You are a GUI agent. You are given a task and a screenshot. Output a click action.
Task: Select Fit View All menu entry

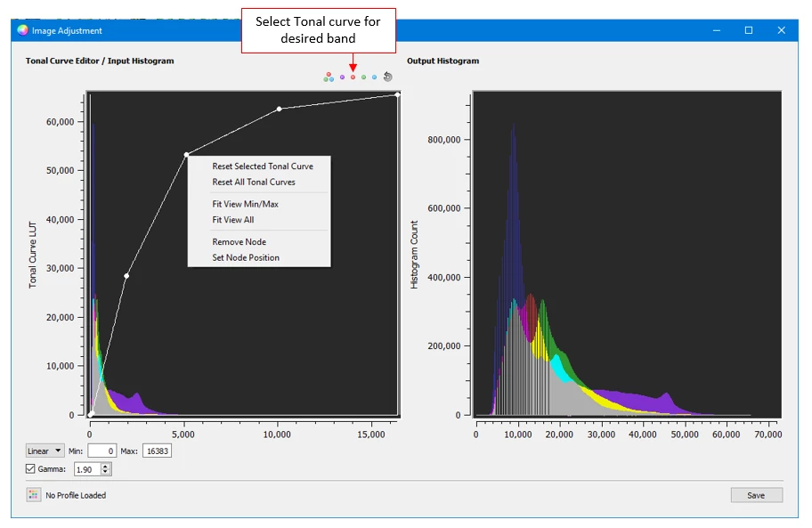pyautogui.click(x=232, y=220)
